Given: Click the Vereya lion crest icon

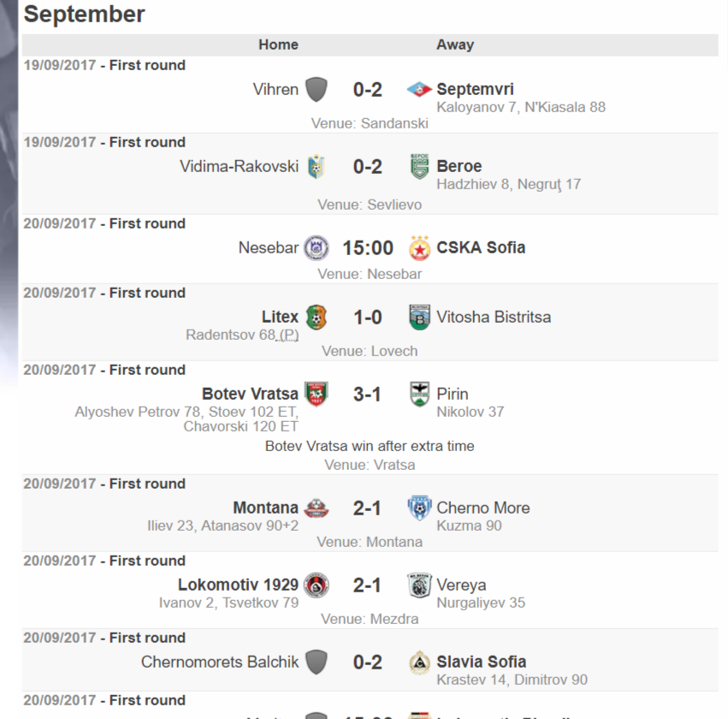Looking at the screenshot, I should 419,585.
